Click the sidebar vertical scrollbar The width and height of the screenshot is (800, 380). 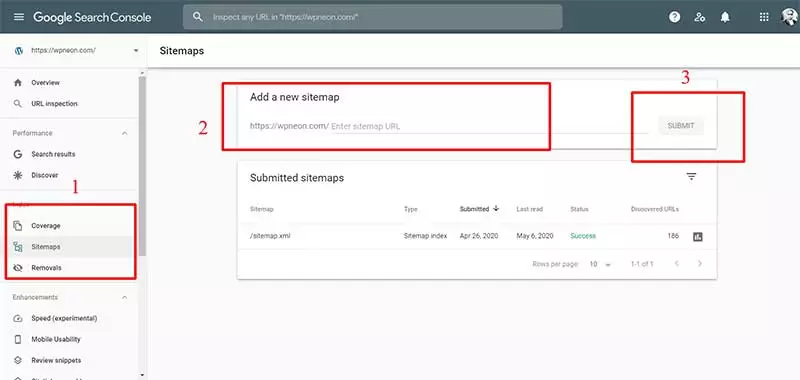pyautogui.click(x=142, y=166)
